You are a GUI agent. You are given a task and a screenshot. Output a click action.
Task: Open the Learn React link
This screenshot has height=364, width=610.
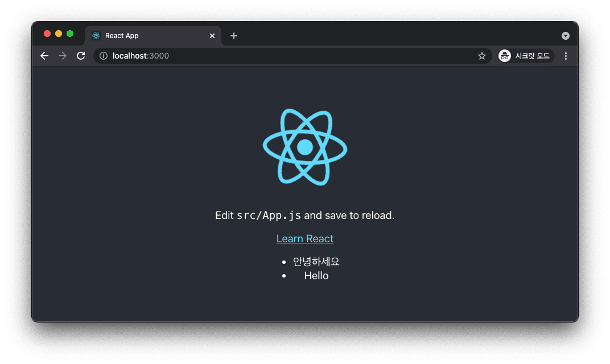point(305,238)
